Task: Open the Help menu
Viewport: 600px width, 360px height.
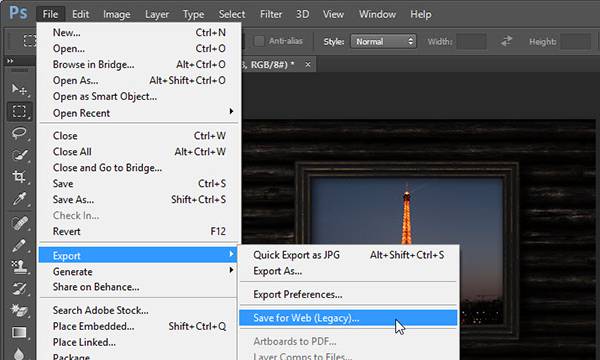Action: click(x=421, y=15)
